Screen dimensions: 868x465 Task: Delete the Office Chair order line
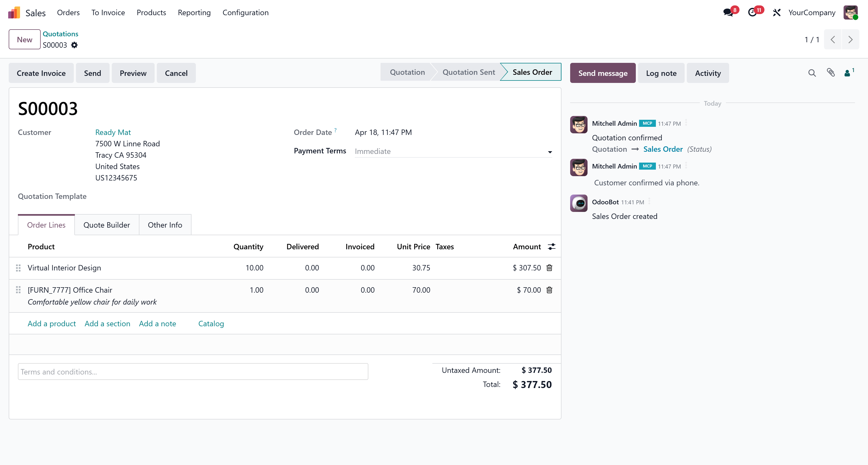tap(549, 290)
